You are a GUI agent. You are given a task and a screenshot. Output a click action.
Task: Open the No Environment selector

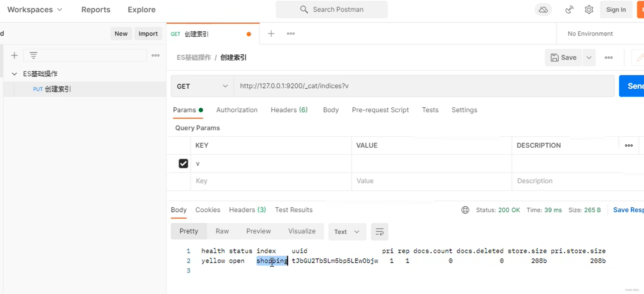coord(590,34)
